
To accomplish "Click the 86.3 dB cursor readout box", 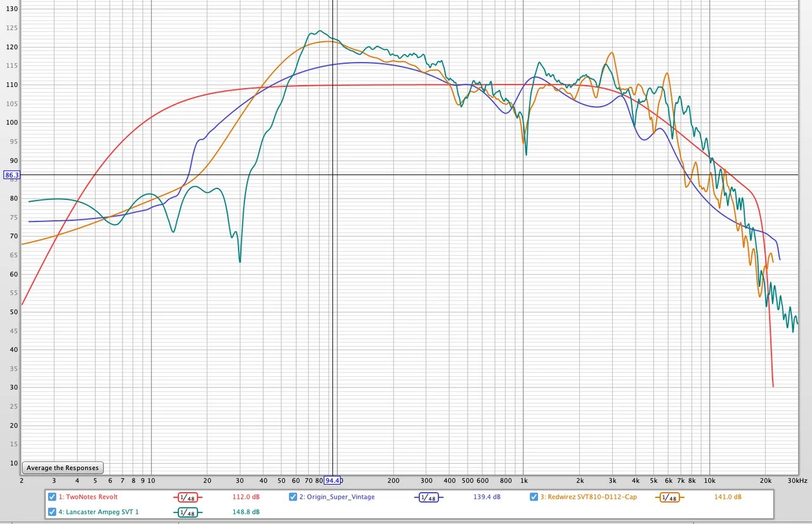I will click(11, 175).
